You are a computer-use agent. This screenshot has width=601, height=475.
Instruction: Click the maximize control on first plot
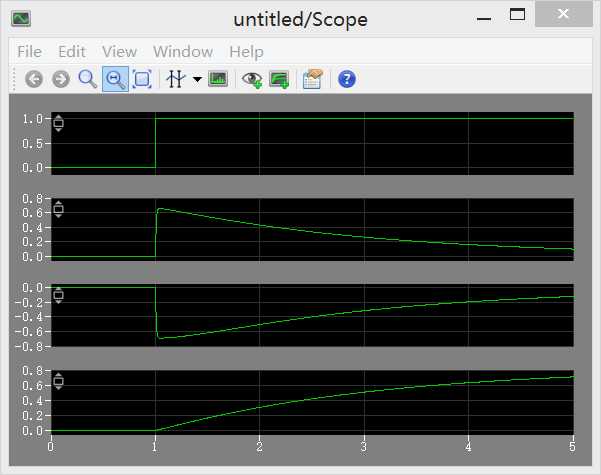[x=58, y=123]
